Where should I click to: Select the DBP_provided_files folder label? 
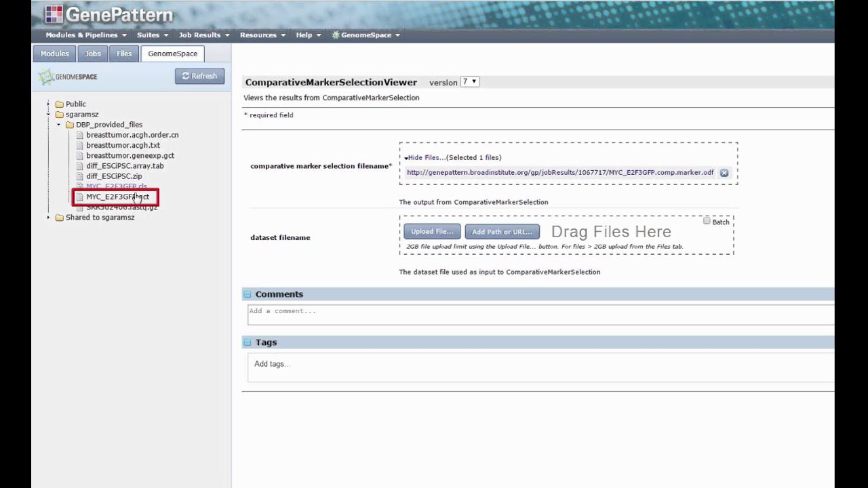click(109, 125)
